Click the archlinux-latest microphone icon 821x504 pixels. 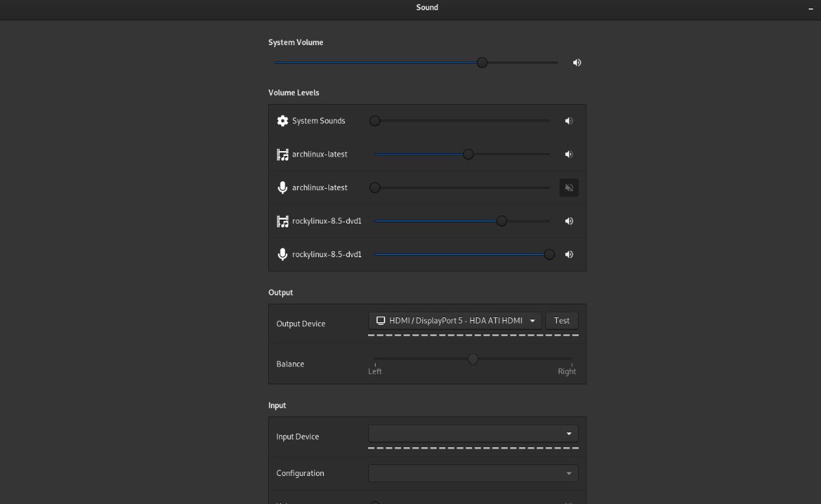tap(282, 187)
